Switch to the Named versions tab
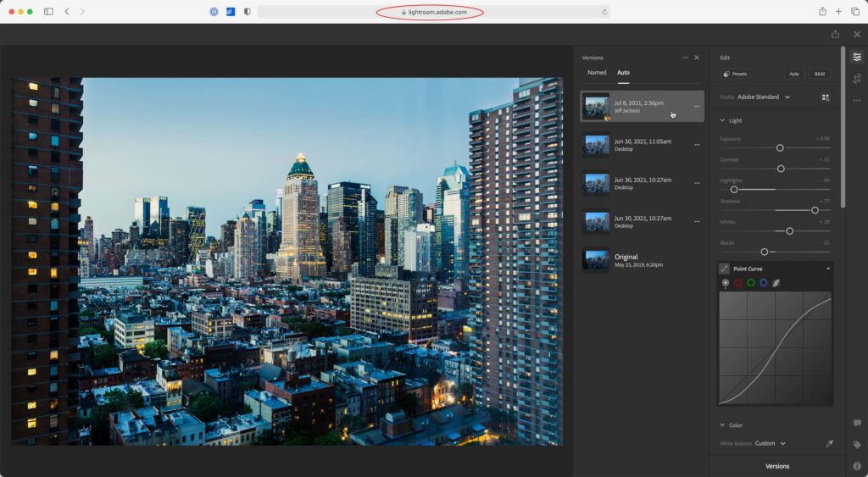This screenshot has height=477, width=868. click(x=597, y=73)
